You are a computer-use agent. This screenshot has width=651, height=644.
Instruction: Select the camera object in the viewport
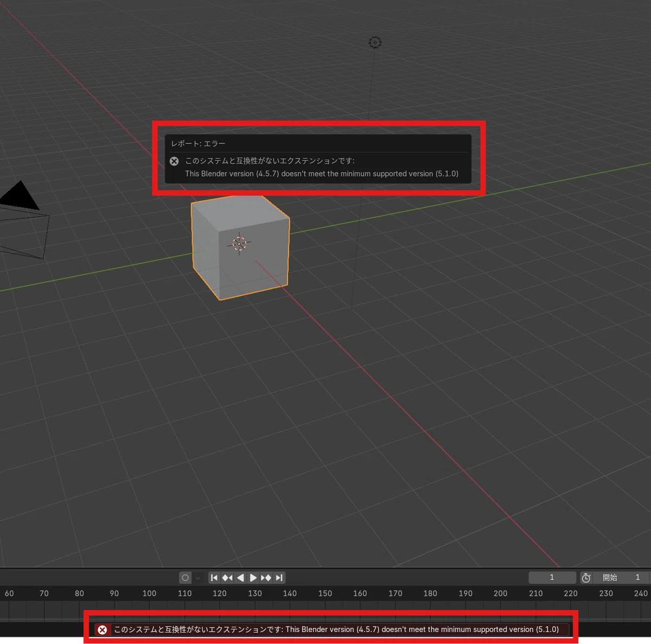23,220
